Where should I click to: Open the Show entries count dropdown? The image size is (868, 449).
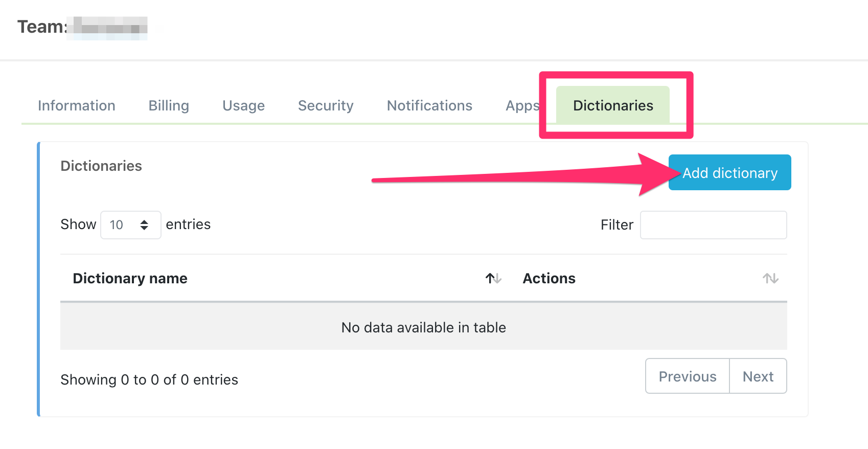(130, 225)
